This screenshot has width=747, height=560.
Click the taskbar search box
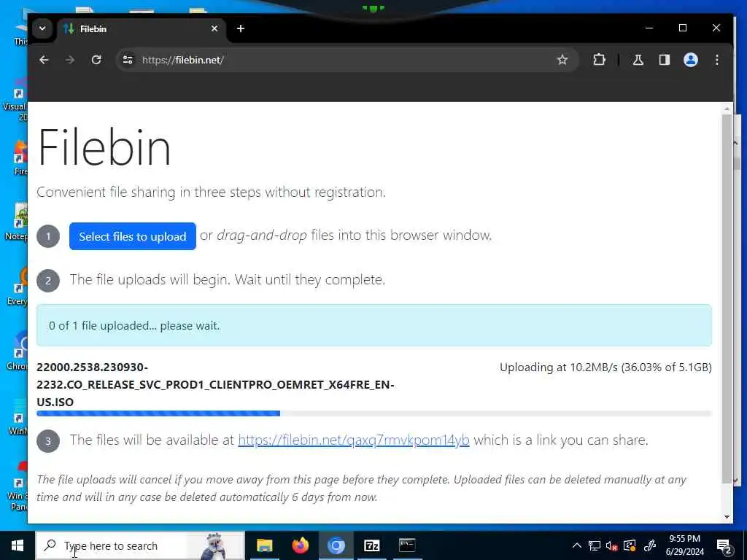click(x=140, y=545)
